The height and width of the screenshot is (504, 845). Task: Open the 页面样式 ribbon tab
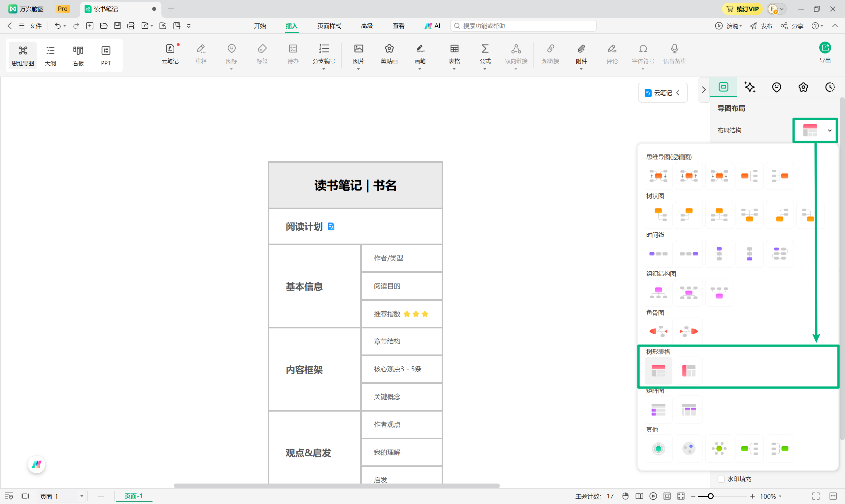pyautogui.click(x=329, y=26)
